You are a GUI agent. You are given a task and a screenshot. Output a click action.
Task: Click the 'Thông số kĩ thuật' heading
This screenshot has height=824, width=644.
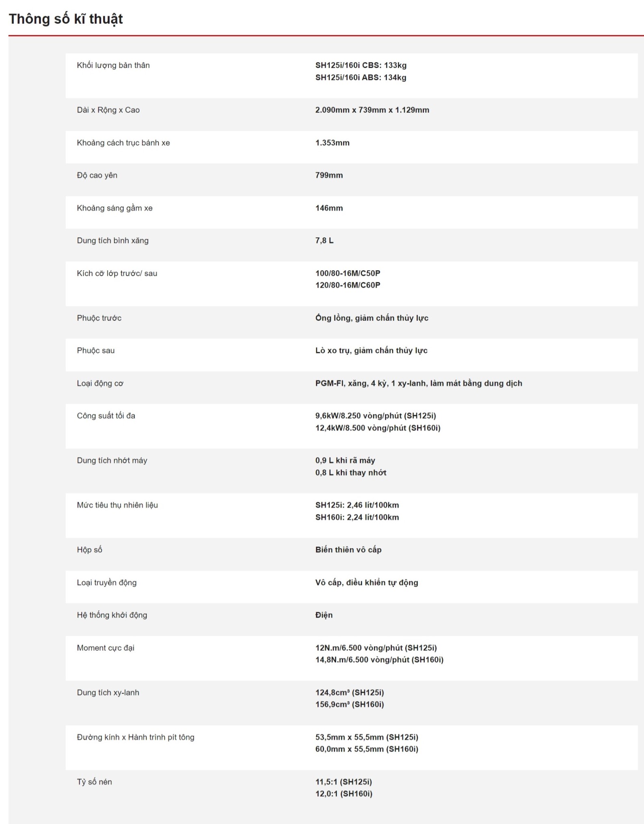pyautogui.click(x=66, y=19)
